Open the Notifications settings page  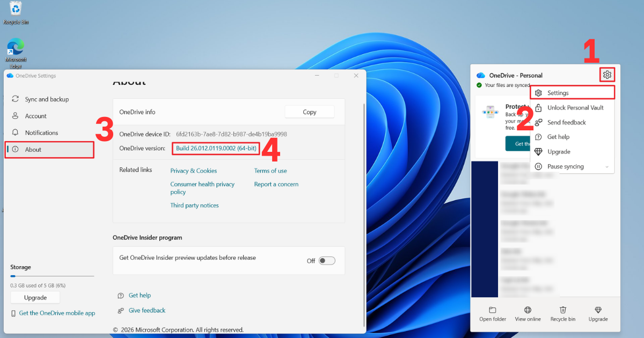(49, 133)
